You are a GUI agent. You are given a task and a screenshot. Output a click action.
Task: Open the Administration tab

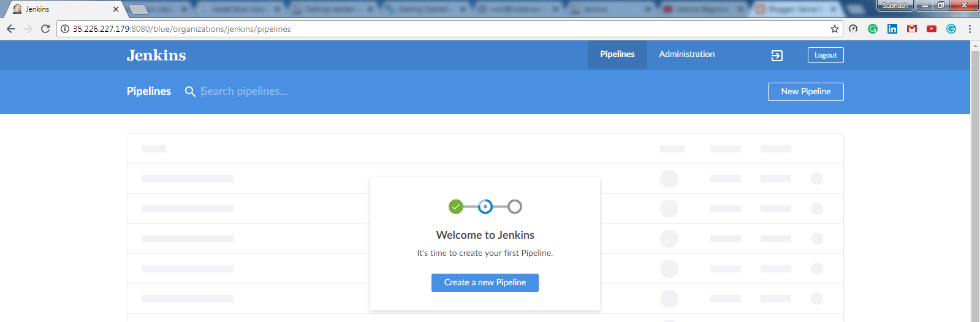pyautogui.click(x=686, y=54)
